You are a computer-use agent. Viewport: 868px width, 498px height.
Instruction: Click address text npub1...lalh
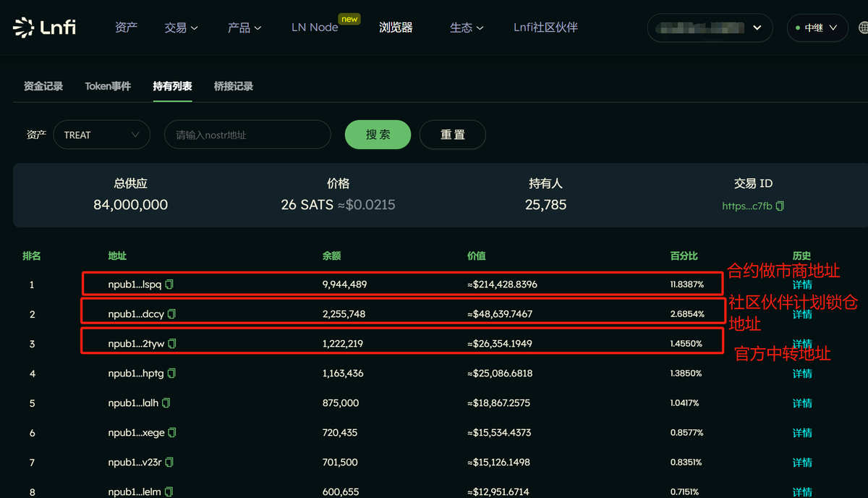[x=134, y=402]
